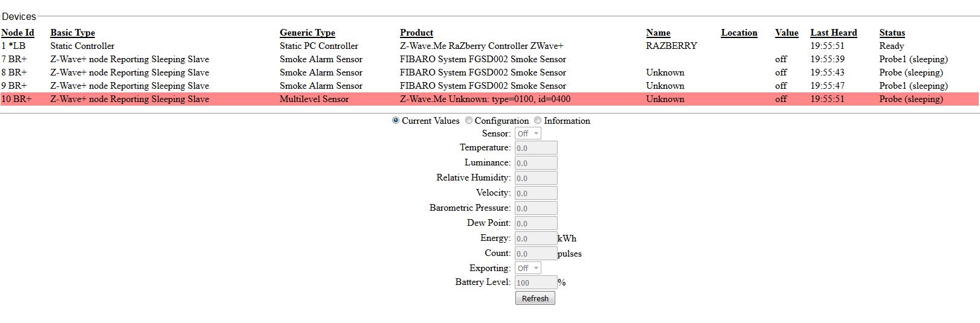Viewport: 980px width, 323px height.
Task: Click the Status column header
Action: point(892,33)
